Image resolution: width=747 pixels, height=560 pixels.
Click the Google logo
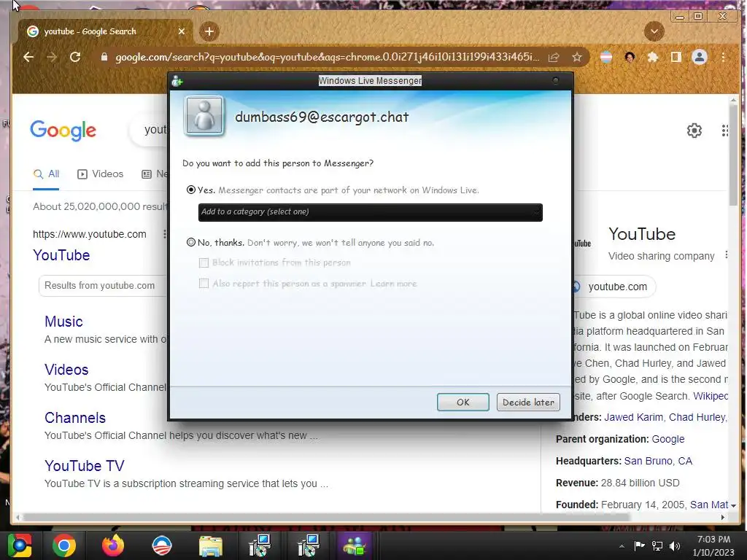coord(63,130)
